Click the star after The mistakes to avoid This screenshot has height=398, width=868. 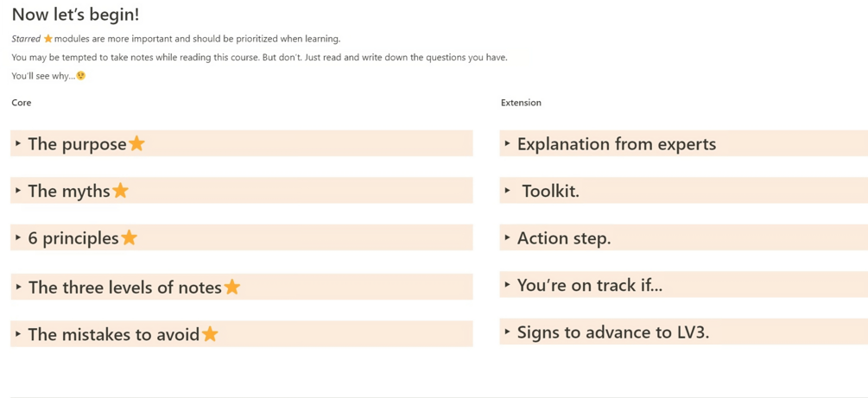click(210, 334)
